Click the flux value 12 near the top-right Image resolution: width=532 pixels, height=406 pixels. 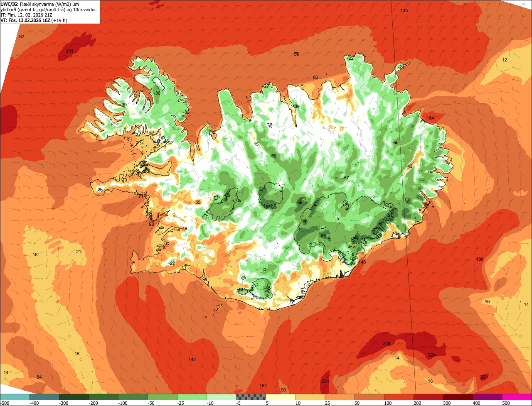point(505,60)
